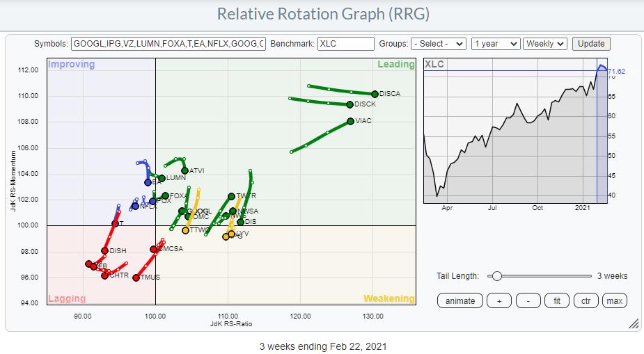Select the TMUS data point
Screen dimensions: 644x354
coord(136,277)
